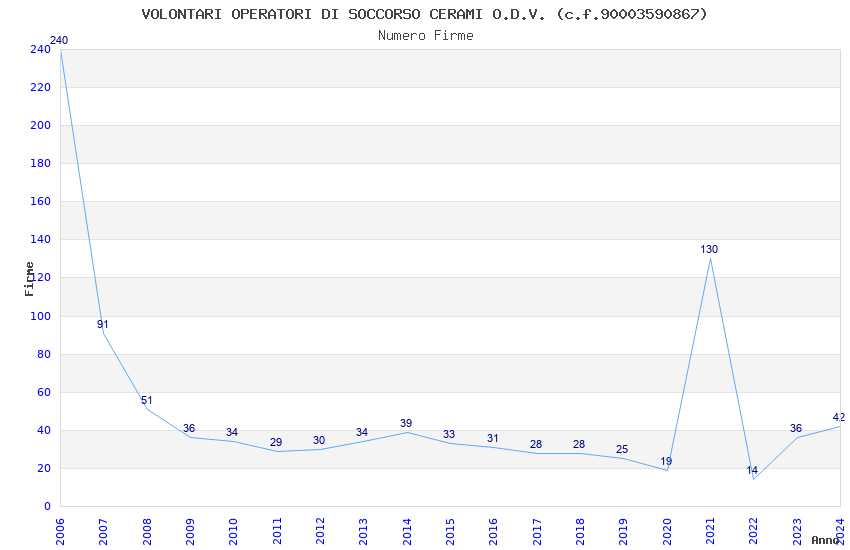Click the y-axis value 20

[44, 468]
